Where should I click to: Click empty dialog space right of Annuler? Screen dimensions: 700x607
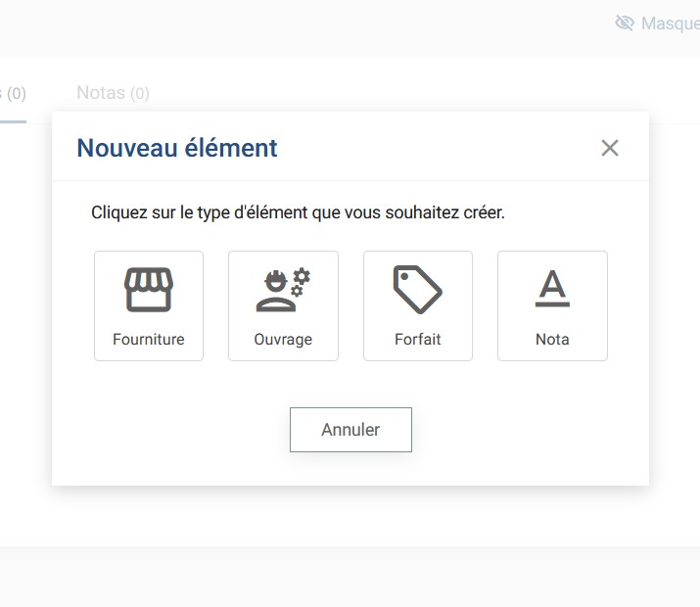pos(529,431)
